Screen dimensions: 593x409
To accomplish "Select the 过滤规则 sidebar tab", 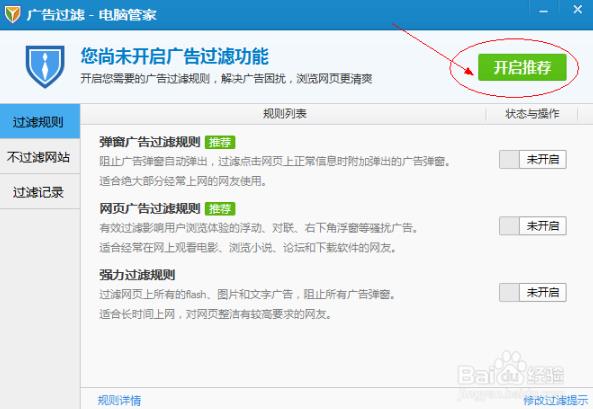I will pyautogui.click(x=40, y=121).
